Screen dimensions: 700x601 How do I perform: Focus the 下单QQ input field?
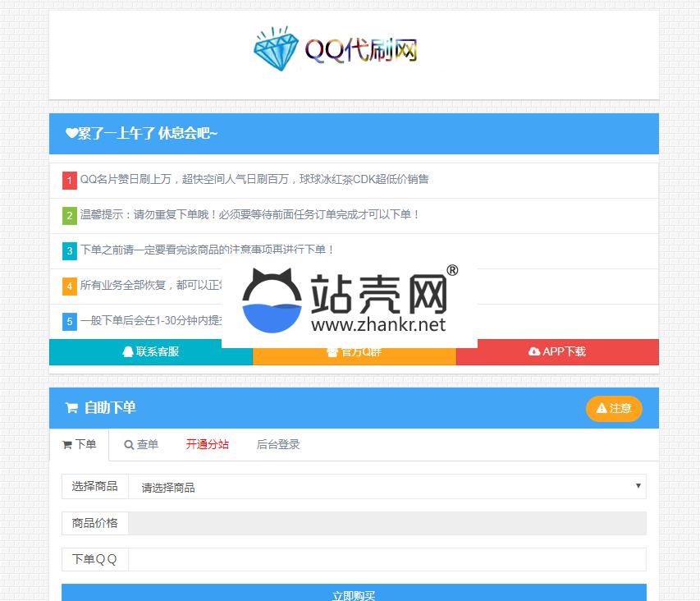click(387, 559)
